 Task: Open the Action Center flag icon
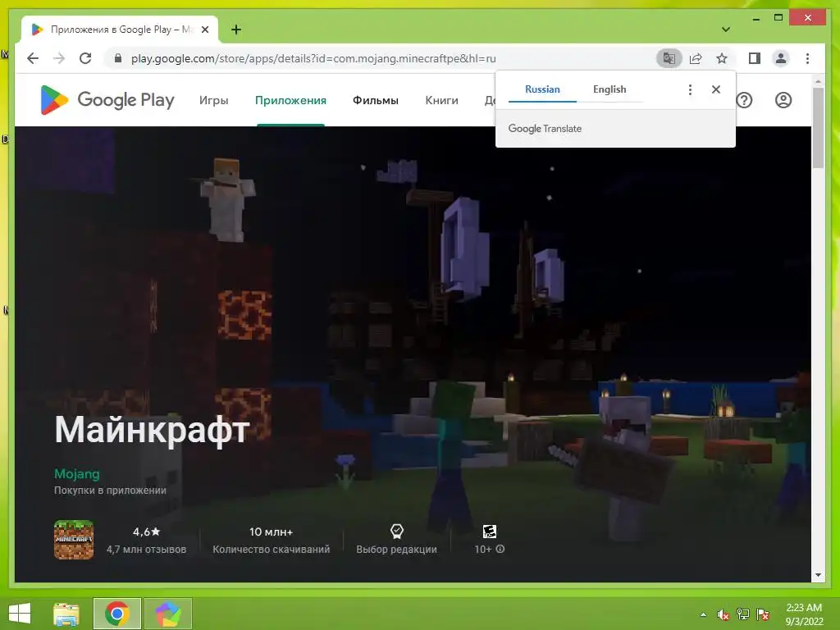pyautogui.click(x=763, y=614)
